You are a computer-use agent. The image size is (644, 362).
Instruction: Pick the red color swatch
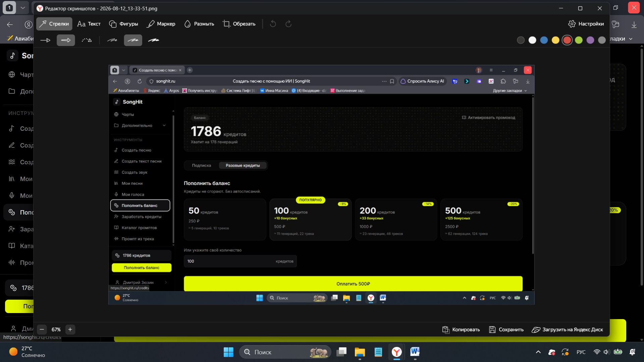click(567, 40)
